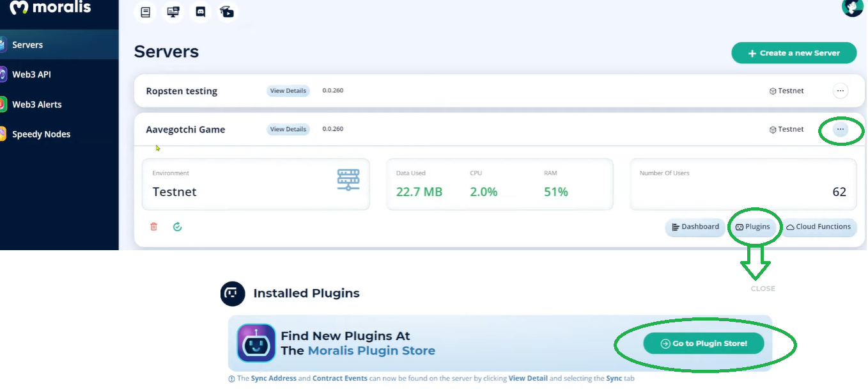Click the green restart/update server icon

178,226
